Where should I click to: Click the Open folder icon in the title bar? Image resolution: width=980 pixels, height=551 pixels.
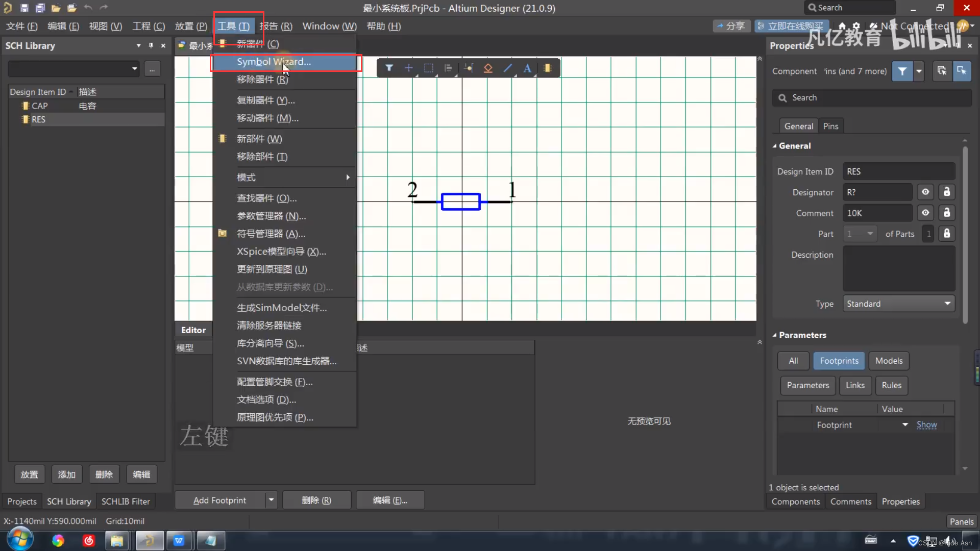pyautogui.click(x=56, y=8)
